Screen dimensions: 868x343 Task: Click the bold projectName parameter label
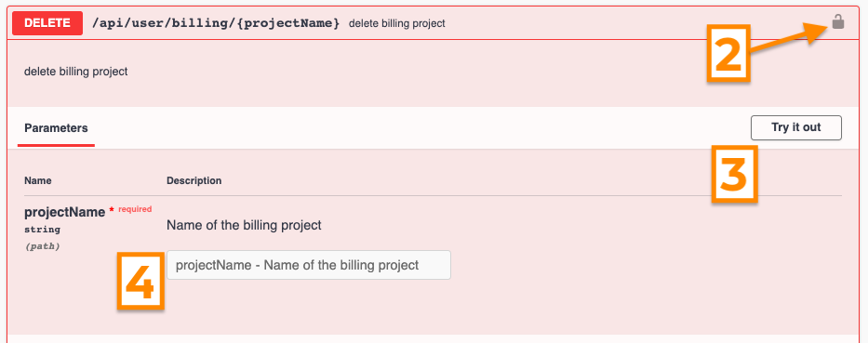(x=65, y=213)
